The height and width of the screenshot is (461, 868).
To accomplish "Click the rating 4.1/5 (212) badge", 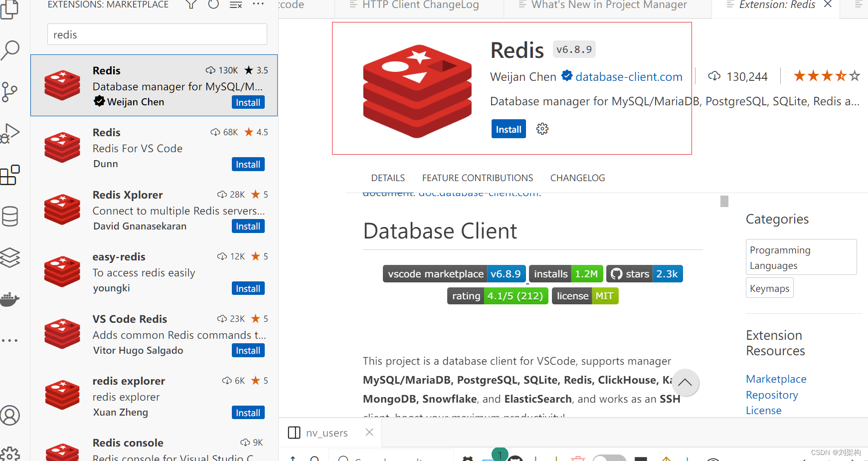I will pyautogui.click(x=498, y=296).
